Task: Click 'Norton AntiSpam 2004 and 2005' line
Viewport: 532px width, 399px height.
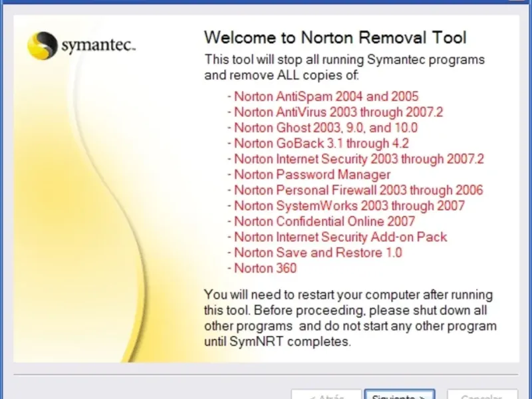Action: [x=323, y=96]
